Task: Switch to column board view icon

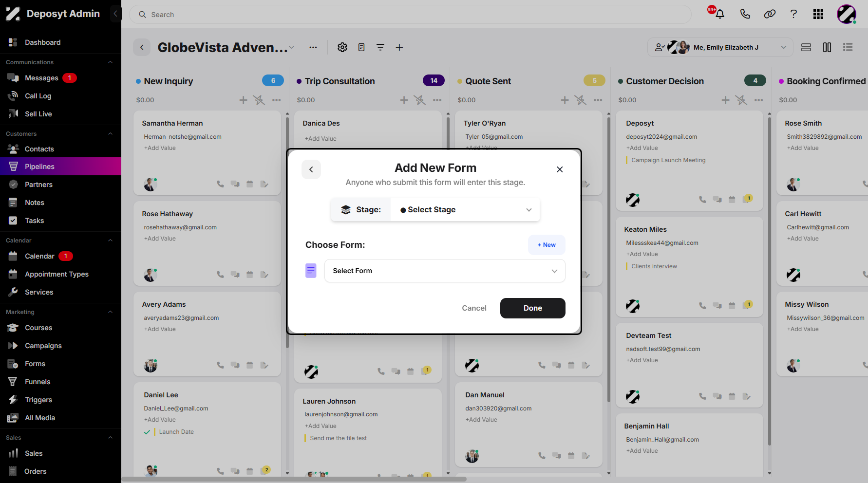Action: coord(827,47)
